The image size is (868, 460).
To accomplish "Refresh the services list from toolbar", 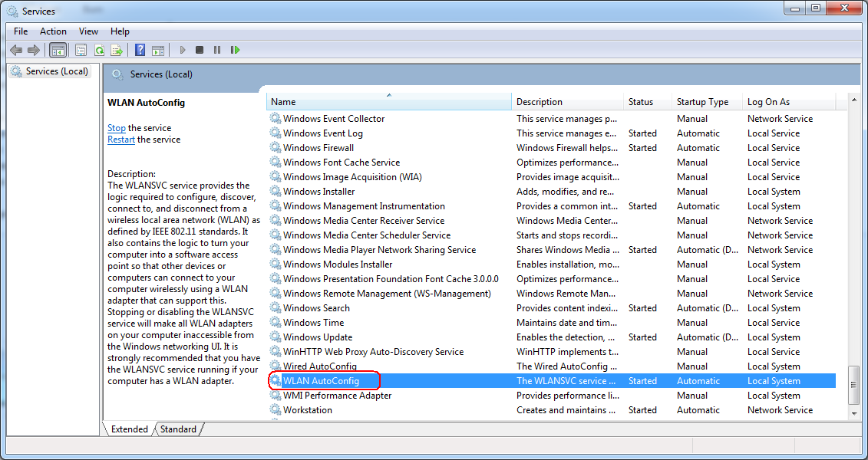I will click(98, 51).
